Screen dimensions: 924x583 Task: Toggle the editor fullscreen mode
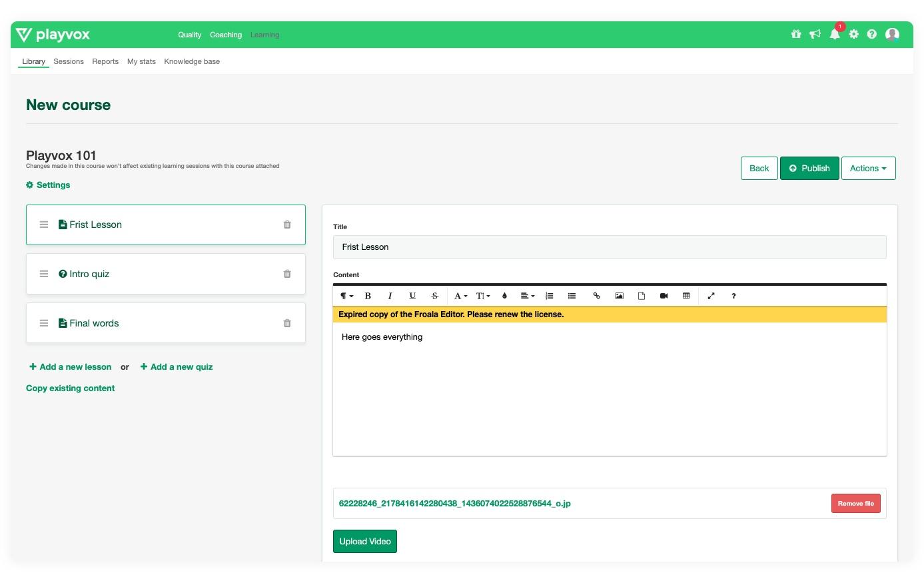pyautogui.click(x=711, y=296)
